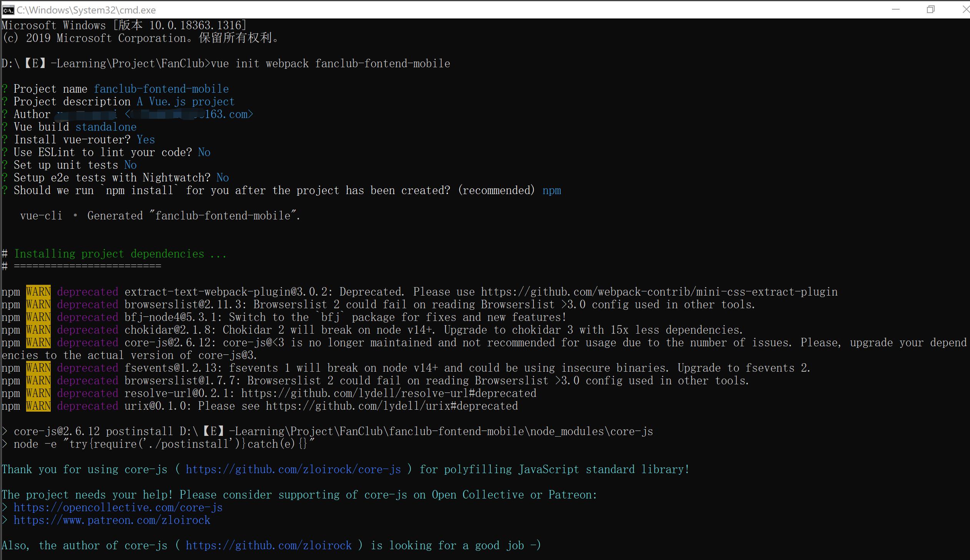This screenshot has height=560, width=970.
Task: Click the extract-text-webpack-plugin@3.0.2 warning text
Action: click(x=481, y=292)
